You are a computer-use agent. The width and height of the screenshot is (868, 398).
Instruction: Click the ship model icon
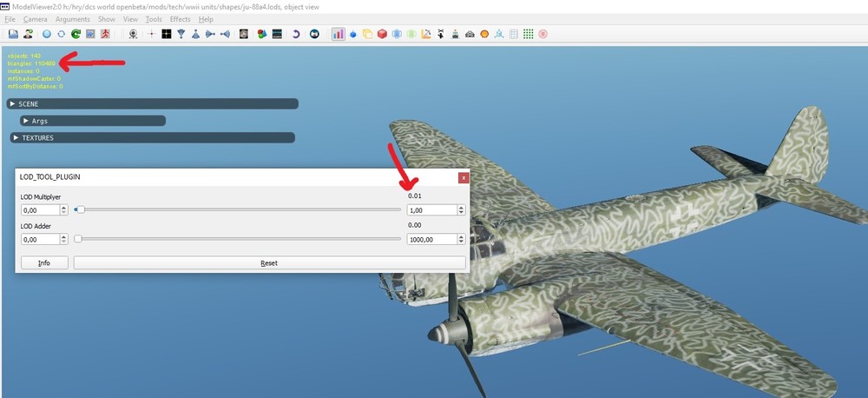point(455,34)
